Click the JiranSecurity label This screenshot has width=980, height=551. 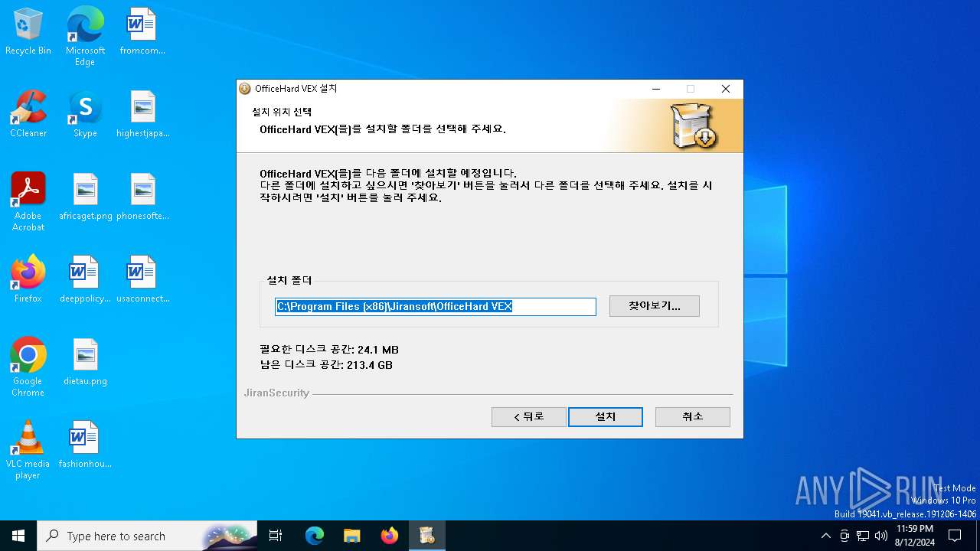pos(276,393)
